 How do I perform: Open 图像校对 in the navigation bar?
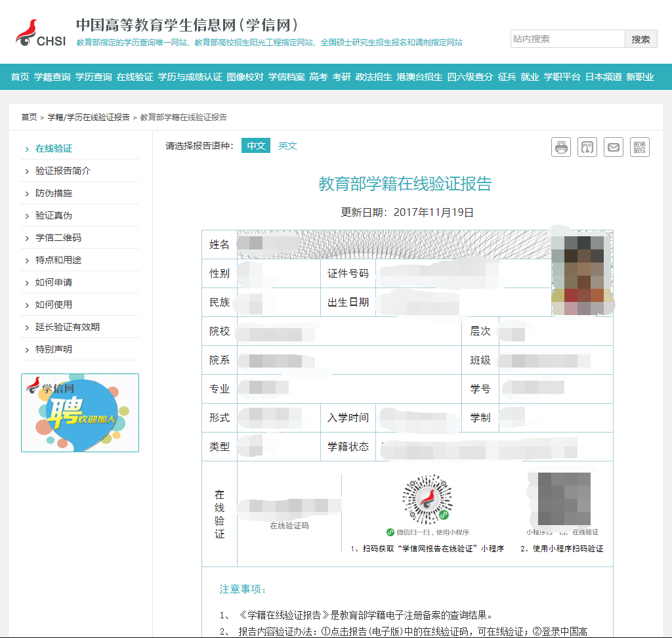[x=245, y=77]
